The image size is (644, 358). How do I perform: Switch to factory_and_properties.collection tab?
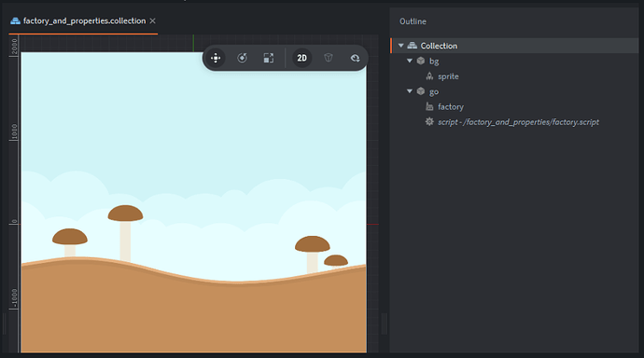click(x=84, y=21)
